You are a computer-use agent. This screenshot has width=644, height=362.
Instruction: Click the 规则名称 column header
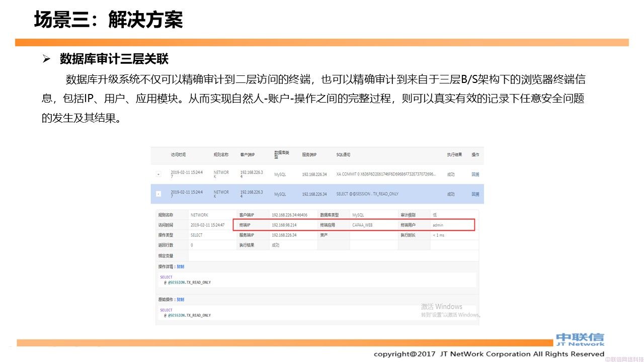(221, 155)
